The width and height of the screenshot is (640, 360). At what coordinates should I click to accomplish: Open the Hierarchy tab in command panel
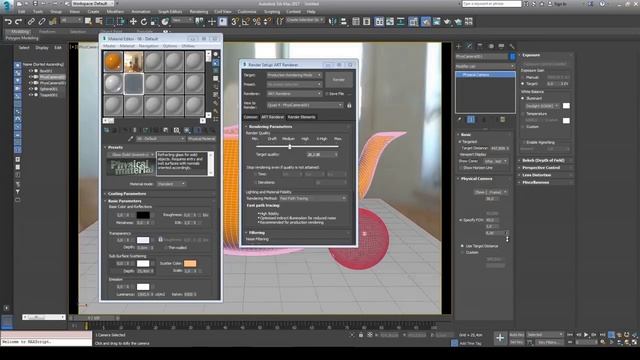tap(480, 46)
